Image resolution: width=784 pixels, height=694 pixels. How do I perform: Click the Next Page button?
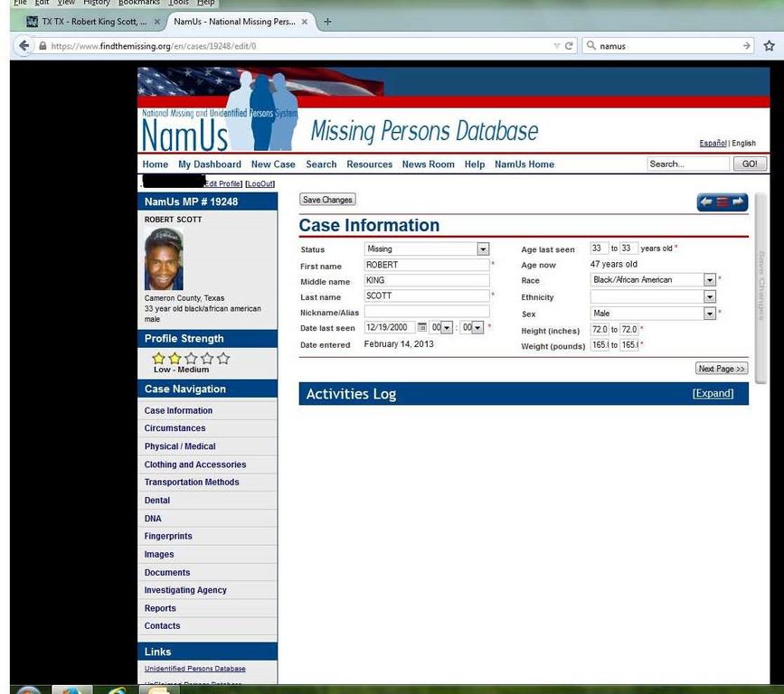coord(721,369)
